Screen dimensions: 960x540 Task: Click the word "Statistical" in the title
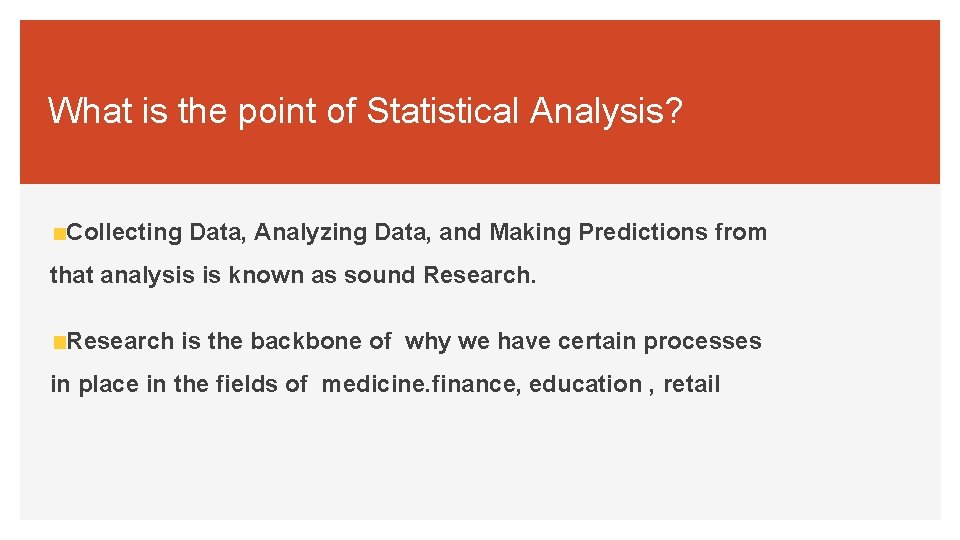[442, 111]
